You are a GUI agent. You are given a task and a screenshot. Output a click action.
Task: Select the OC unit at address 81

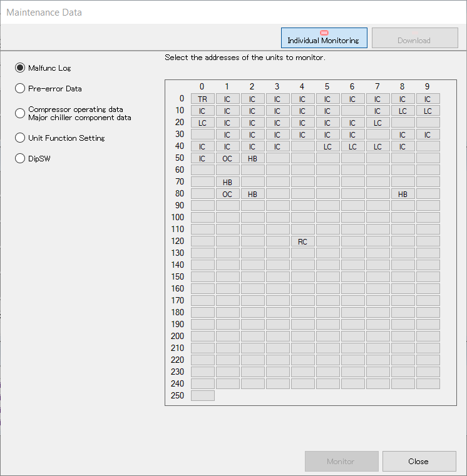pyautogui.click(x=227, y=194)
